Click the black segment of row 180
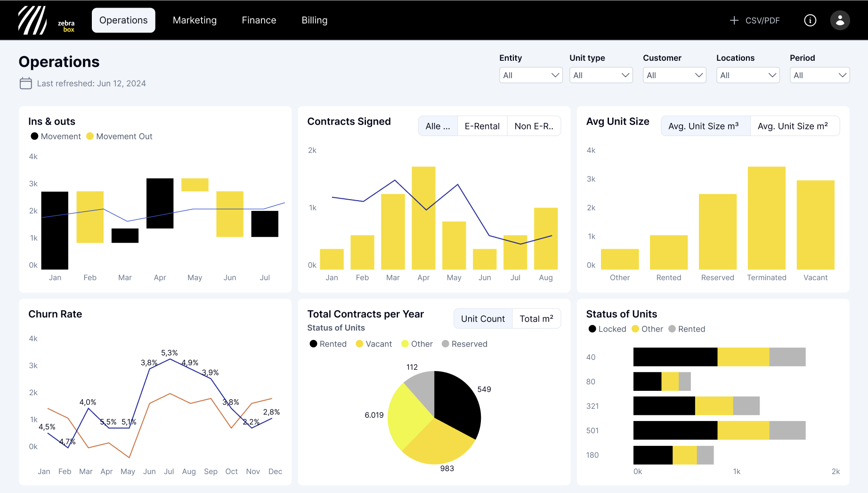The height and width of the screenshot is (493, 868). (x=653, y=455)
